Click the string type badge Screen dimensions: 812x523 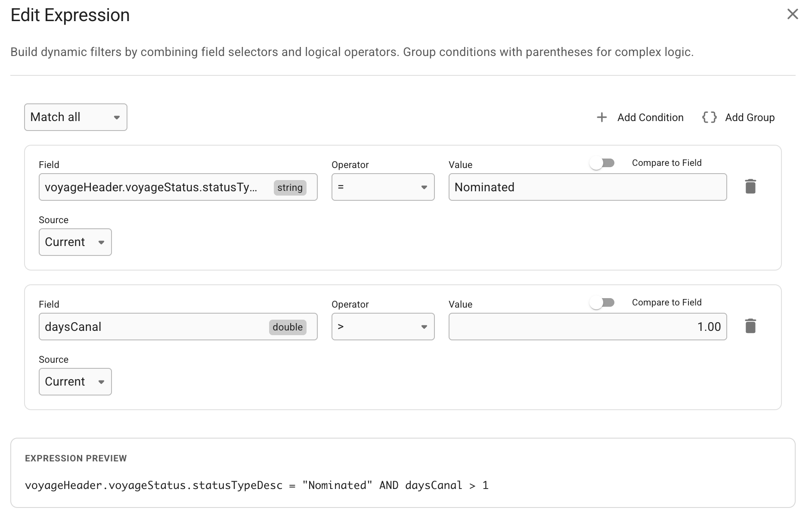tap(290, 187)
